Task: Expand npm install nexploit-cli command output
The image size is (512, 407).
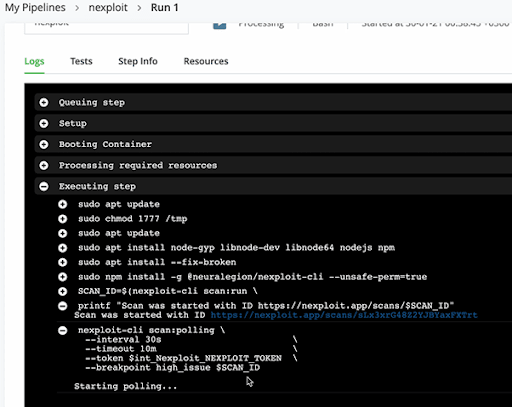Action: point(63,277)
